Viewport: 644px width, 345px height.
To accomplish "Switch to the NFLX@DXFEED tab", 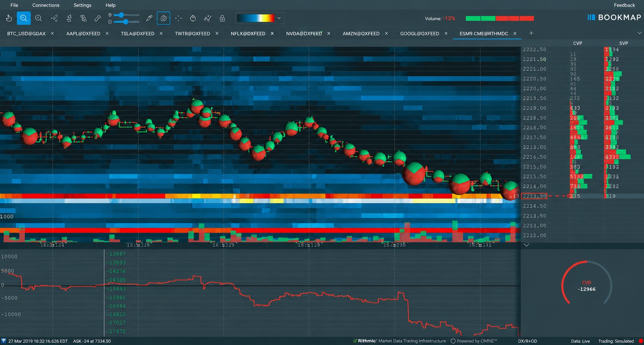I will click(248, 33).
